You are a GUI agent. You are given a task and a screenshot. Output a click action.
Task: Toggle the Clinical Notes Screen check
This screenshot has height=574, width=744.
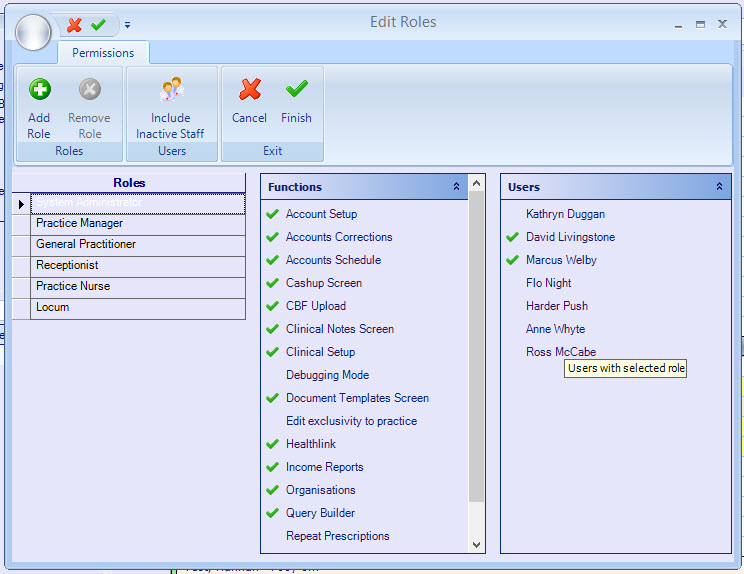[x=272, y=329]
